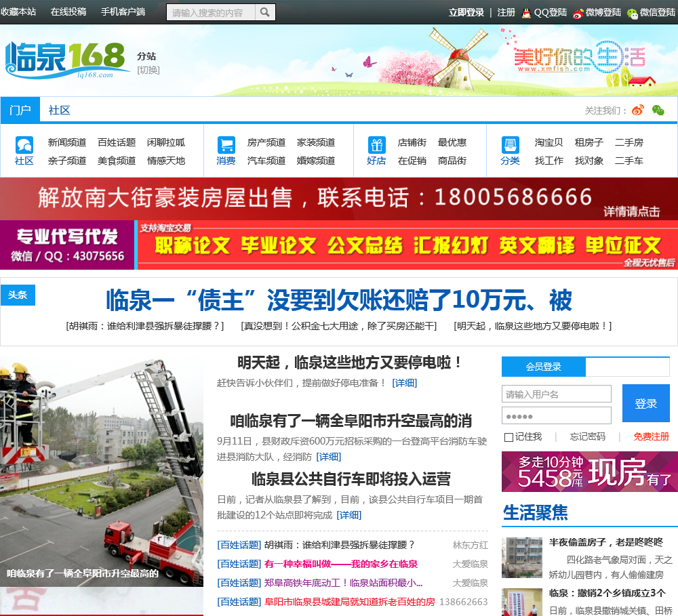The width and height of the screenshot is (678, 616).
Task: Open 手机客户端 in top bar
Action: coord(123,12)
